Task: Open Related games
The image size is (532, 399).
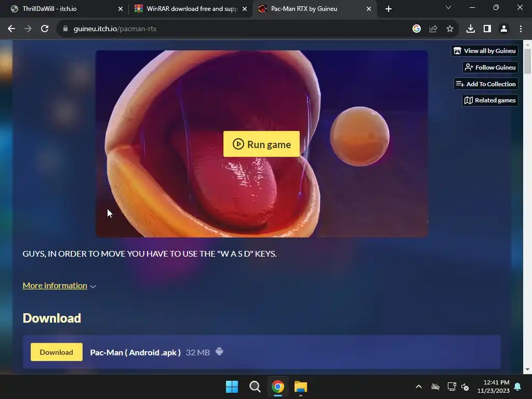Action: click(x=490, y=100)
